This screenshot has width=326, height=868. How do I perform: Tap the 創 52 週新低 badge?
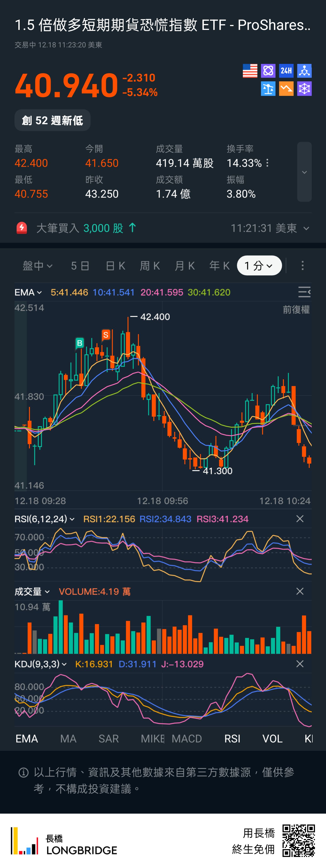[53, 120]
